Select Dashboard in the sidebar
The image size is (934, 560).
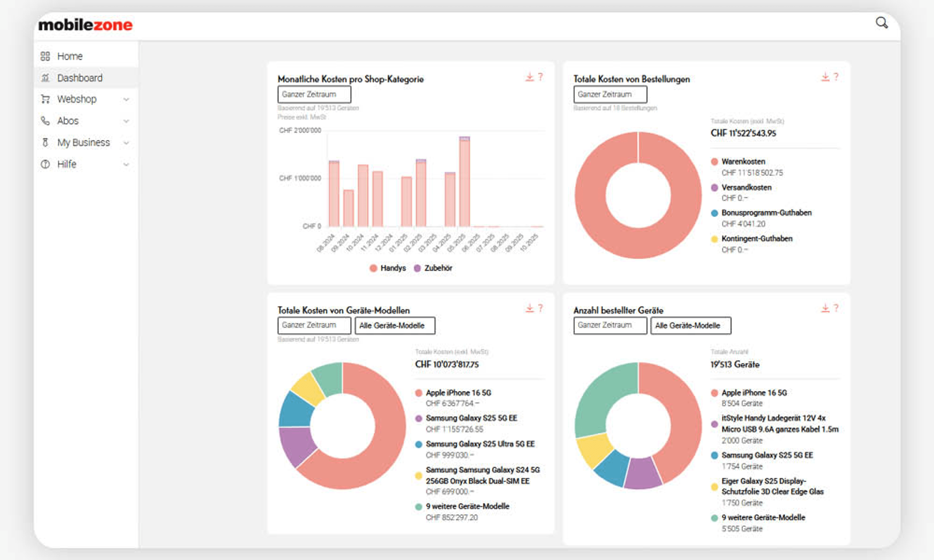79,78
